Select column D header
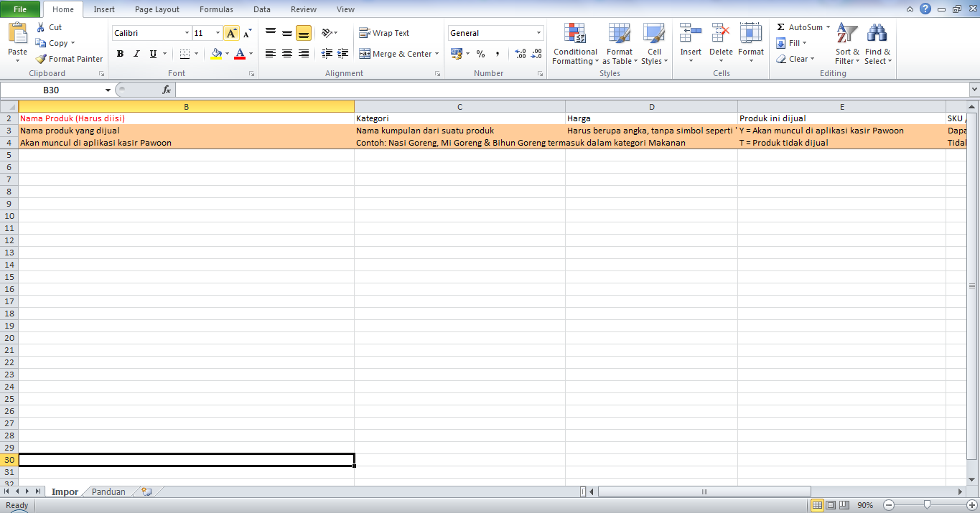The image size is (980, 513). [x=651, y=107]
